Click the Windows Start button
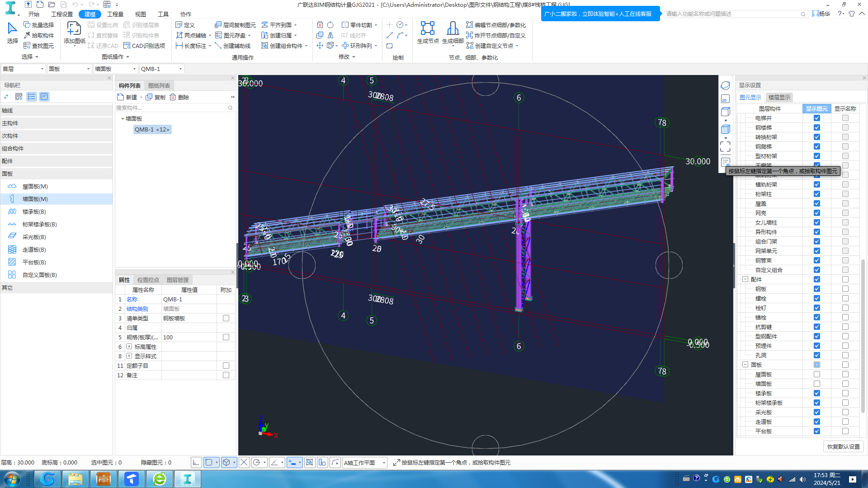Viewport: 868px width, 488px height. 12,479
